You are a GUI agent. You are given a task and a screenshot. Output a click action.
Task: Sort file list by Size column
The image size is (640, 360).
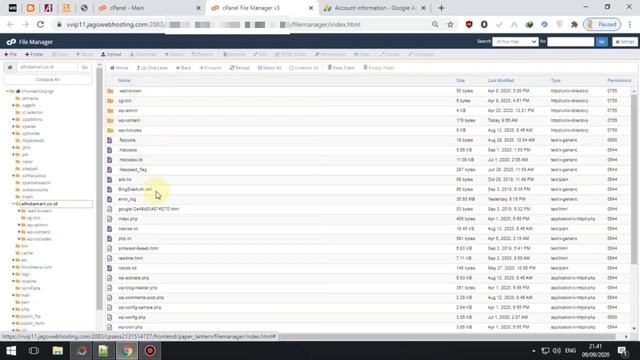point(460,81)
